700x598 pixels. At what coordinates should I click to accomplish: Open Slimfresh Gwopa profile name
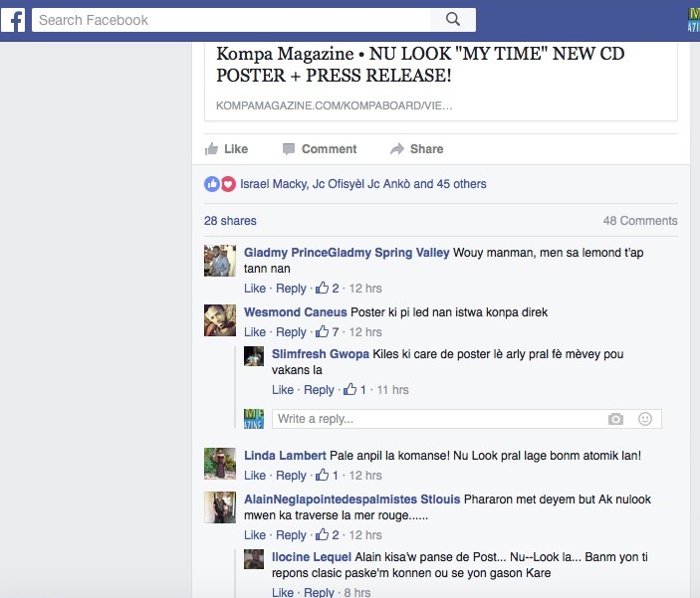(x=320, y=354)
